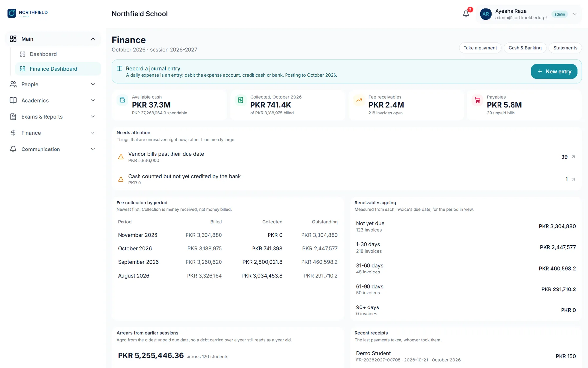588x368 pixels.
Task: Click the September 2026 period cell
Action: 138,262
